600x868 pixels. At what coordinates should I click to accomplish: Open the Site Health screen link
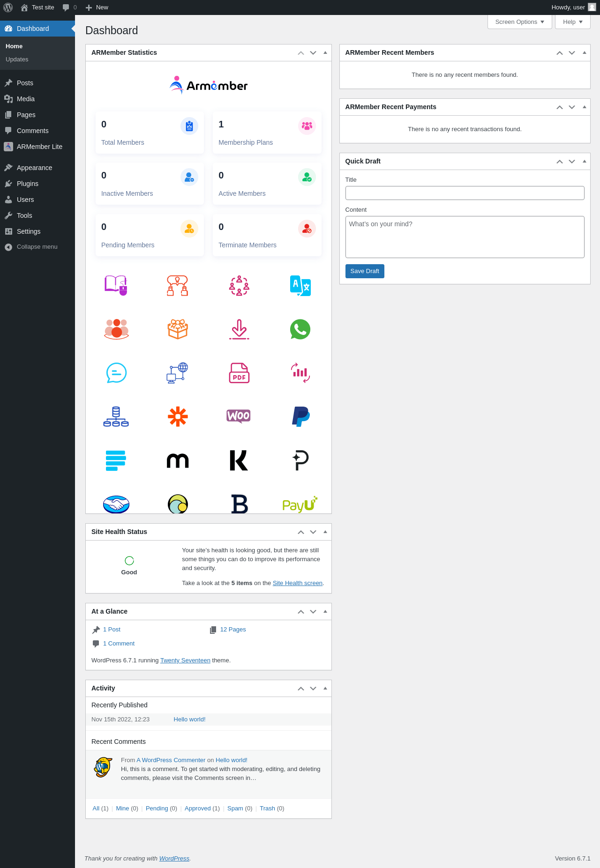coord(298,583)
